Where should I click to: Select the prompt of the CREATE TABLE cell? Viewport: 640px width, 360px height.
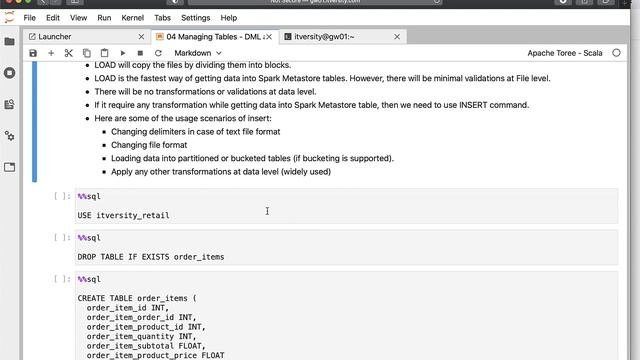point(62,279)
